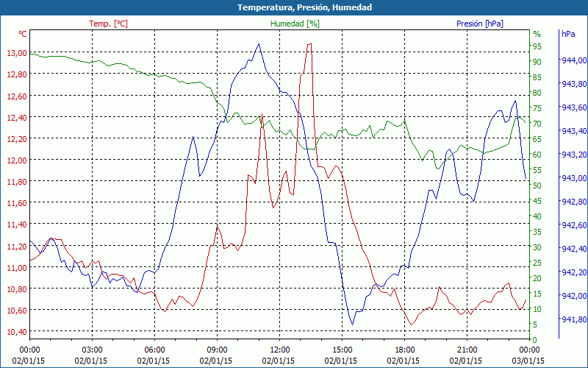
Task: Click the 'Temperatura, Presión, Humedad' chart title
Action: tap(304, 7)
